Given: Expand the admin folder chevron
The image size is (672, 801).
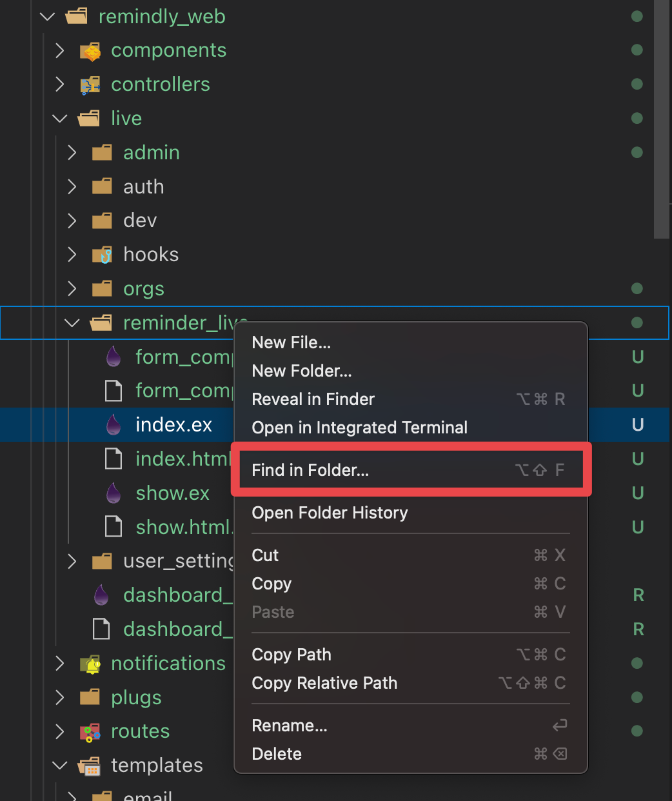Looking at the screenshot, I should tap(72, 153).
